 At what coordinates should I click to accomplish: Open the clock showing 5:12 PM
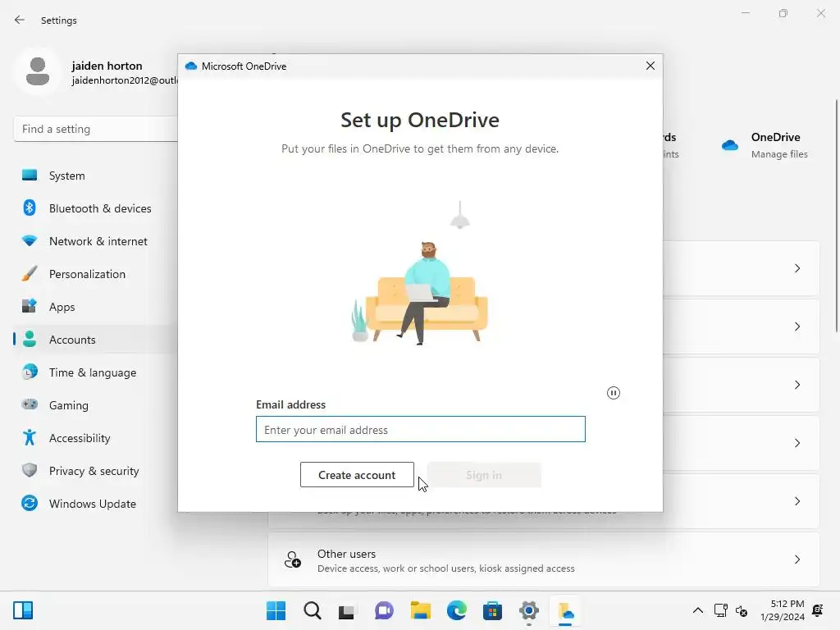[x=782, y=610]
